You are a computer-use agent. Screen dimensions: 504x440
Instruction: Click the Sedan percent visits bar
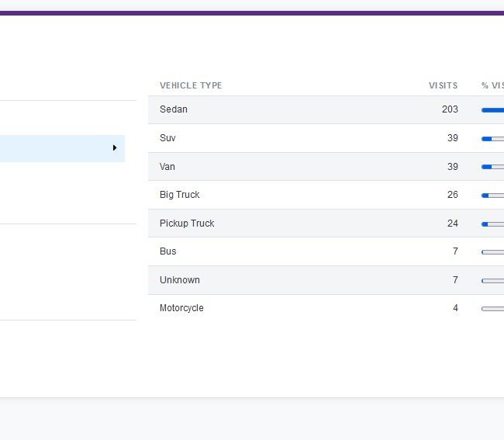[x=492, y=110]
